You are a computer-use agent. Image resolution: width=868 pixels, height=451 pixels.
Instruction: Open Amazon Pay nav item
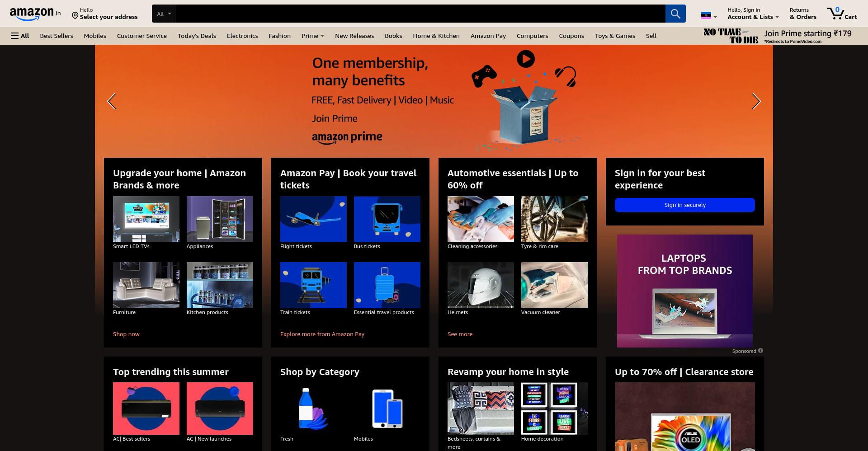488,36
